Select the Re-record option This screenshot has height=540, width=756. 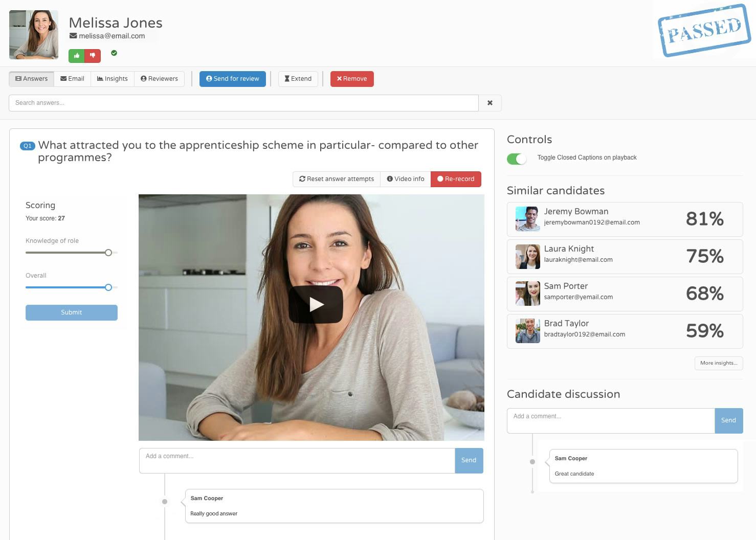pyautogui.click(x=456, y=179)
